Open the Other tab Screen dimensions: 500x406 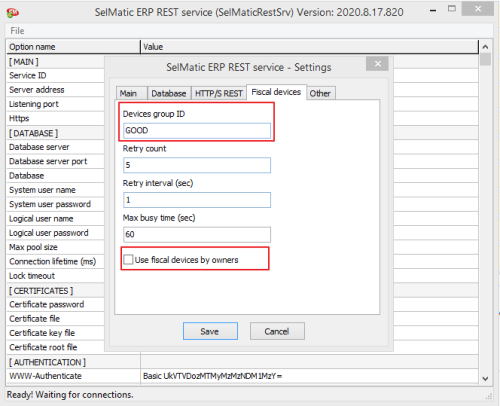[320, 93]
